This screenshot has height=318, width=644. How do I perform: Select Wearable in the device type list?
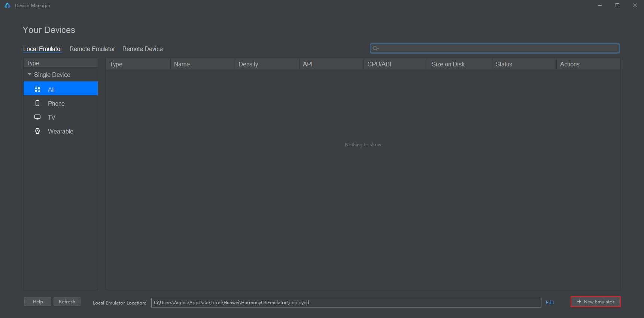(61, 131)
